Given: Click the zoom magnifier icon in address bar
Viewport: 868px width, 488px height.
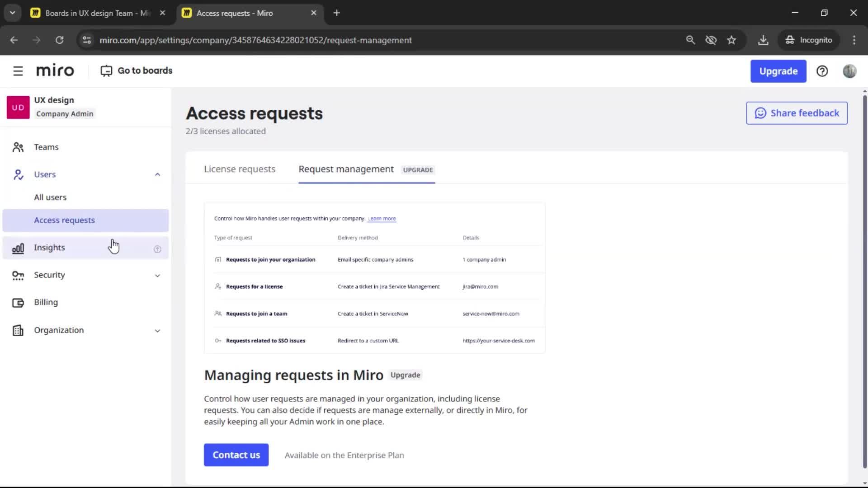Looking at the screenshot, I should [690, 40].
